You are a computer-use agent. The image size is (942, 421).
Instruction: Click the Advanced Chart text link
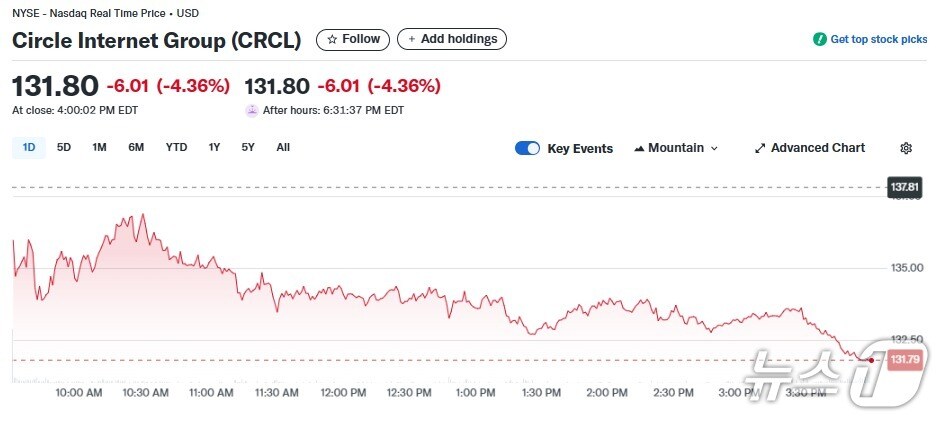click(817, 148)
